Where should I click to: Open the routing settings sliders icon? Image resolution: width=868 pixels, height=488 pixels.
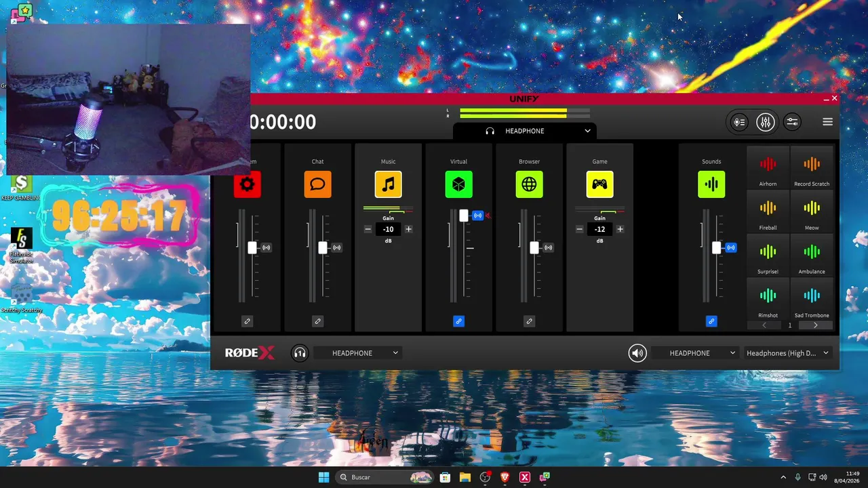pyautogui.click(x=792, y=122)
